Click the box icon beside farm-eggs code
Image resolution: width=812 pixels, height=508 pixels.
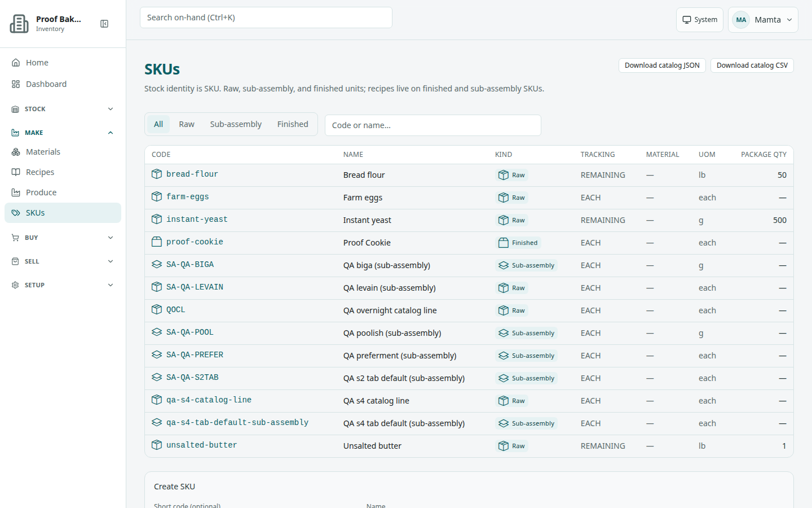click(157, 196)
